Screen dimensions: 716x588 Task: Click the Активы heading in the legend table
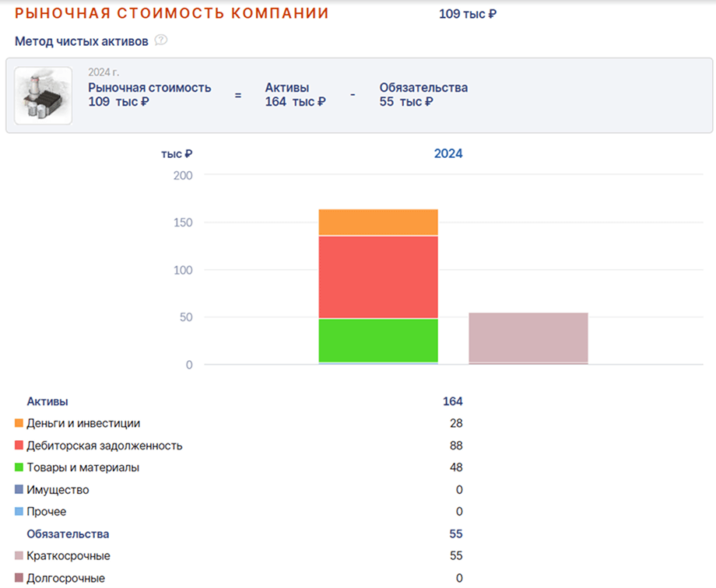47,401
